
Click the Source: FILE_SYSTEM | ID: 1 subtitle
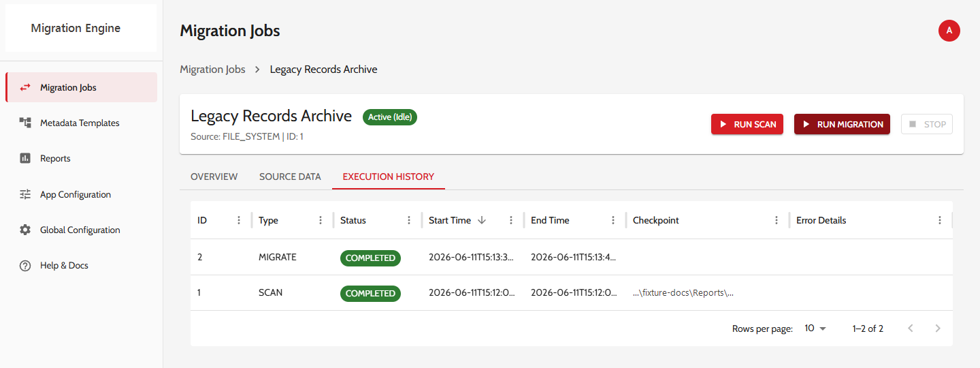point(247,136)
